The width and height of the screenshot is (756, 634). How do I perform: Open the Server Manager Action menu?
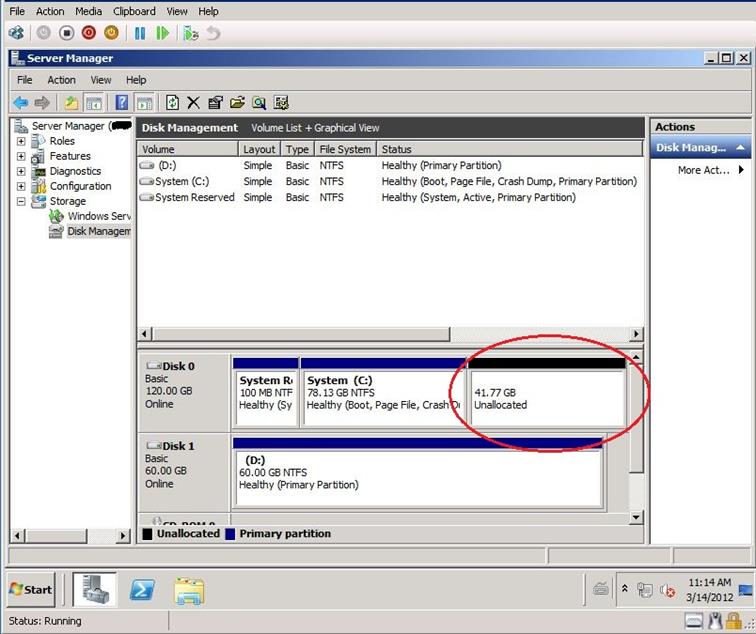point(61,80)
